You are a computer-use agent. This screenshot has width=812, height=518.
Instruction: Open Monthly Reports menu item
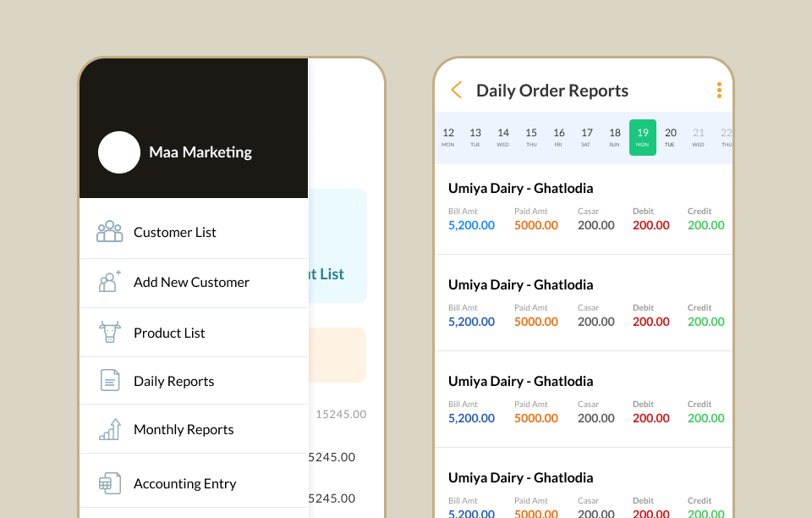click(x=194, y=429)
